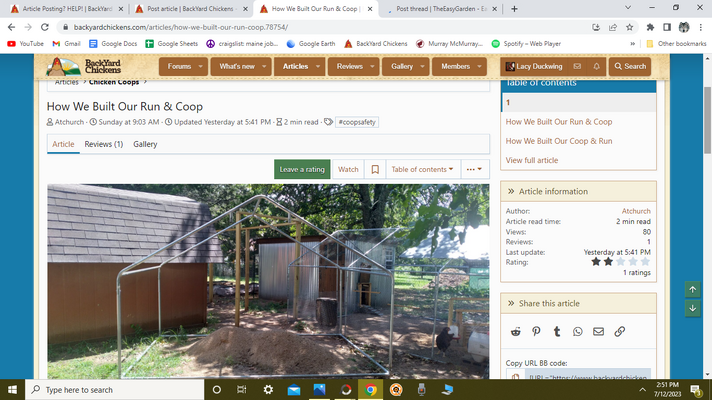Click the star rating display

pos(620,262)
